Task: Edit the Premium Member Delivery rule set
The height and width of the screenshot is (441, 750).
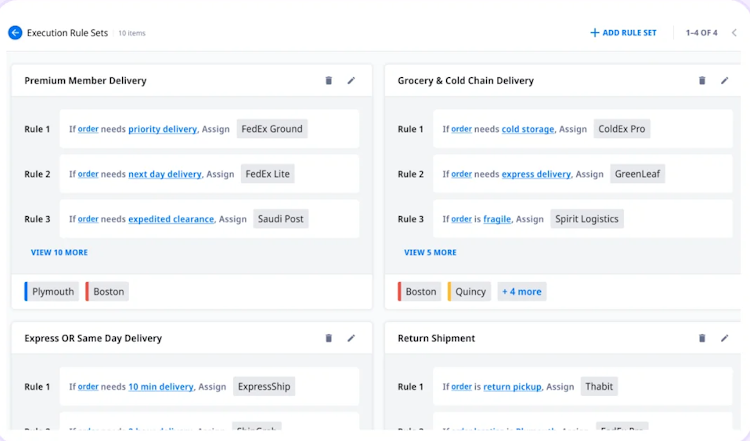Action: pyautogui.click(x=351, y=81)
